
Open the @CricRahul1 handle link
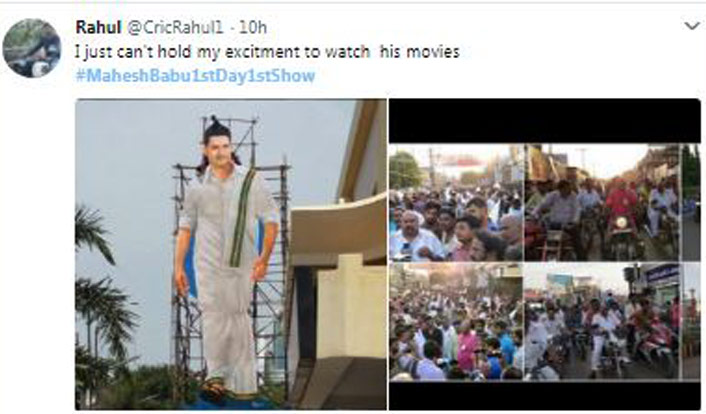tap(175, 27)
